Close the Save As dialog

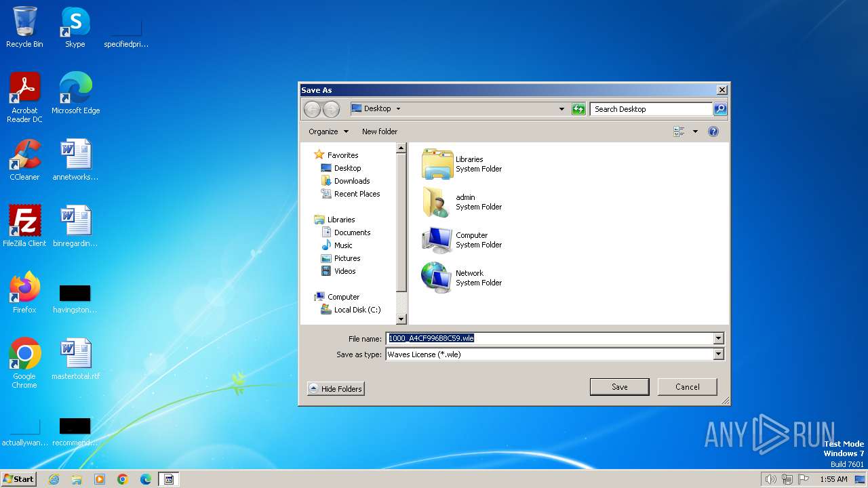point(722,89)
